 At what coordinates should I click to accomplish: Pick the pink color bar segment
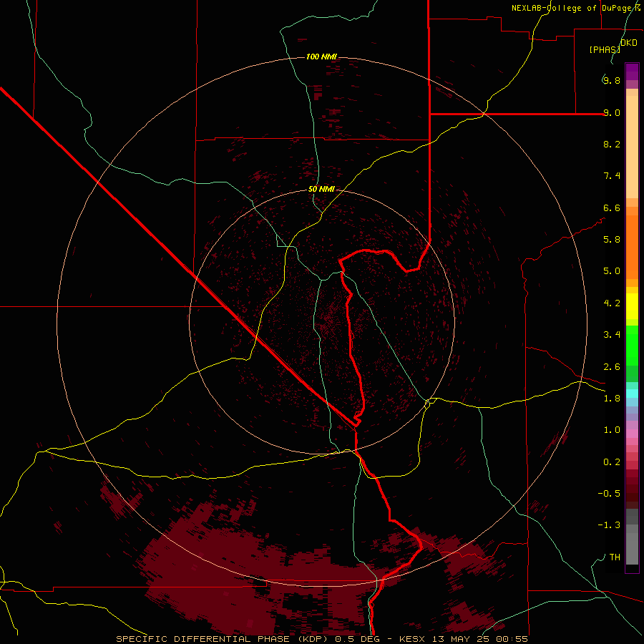[x=632, y=434]
